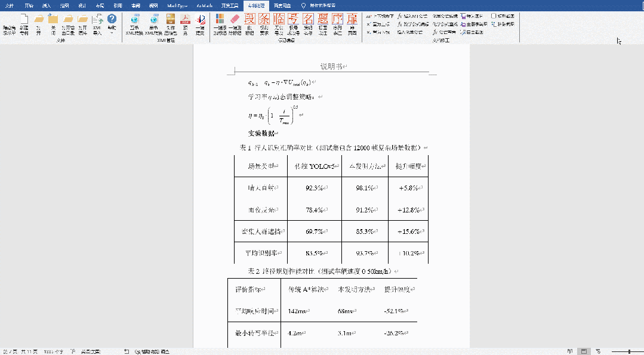
Task: Switch to the MathType ribbon tab
Action: pos(177,6)
